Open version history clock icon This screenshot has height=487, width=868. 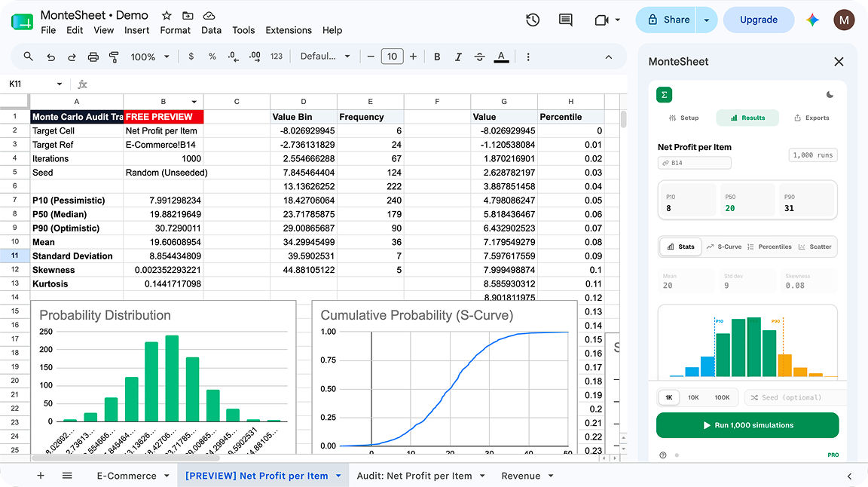coord(533,20)
